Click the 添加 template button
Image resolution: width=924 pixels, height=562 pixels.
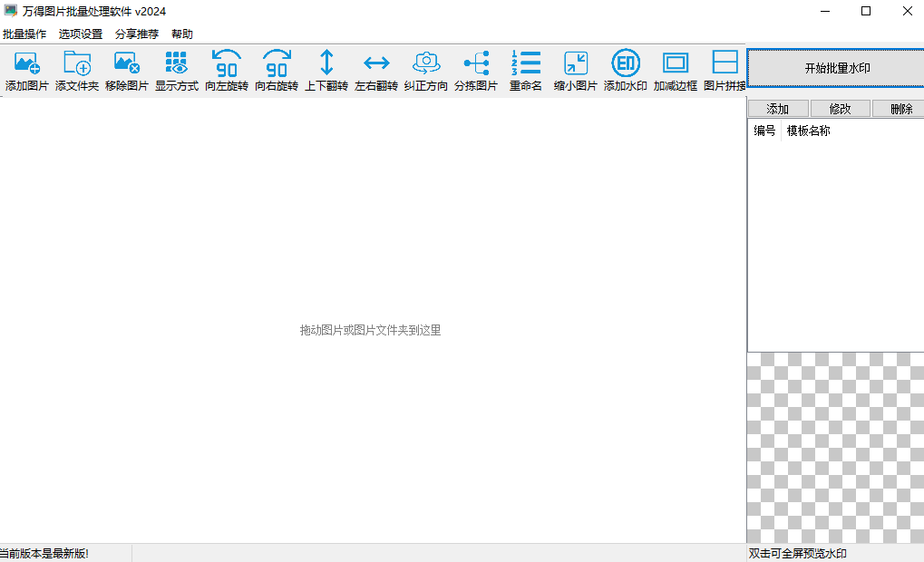pos(778,109)
